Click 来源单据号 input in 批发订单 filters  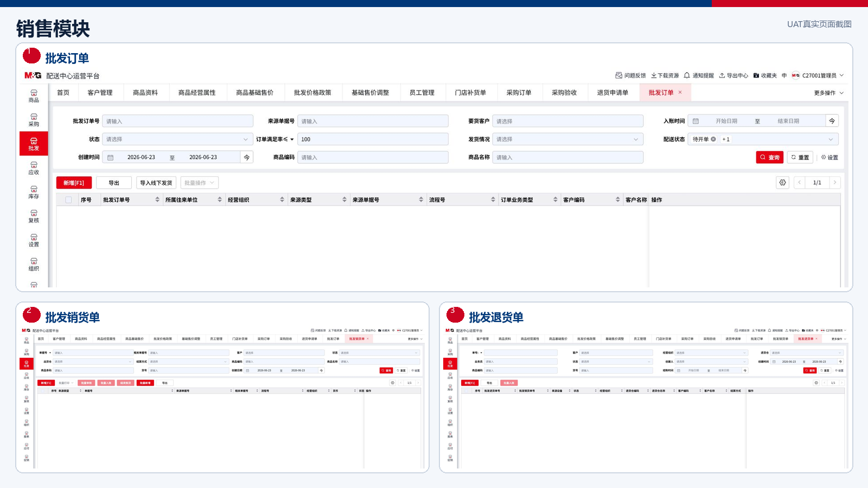click(x=373, y=121)
